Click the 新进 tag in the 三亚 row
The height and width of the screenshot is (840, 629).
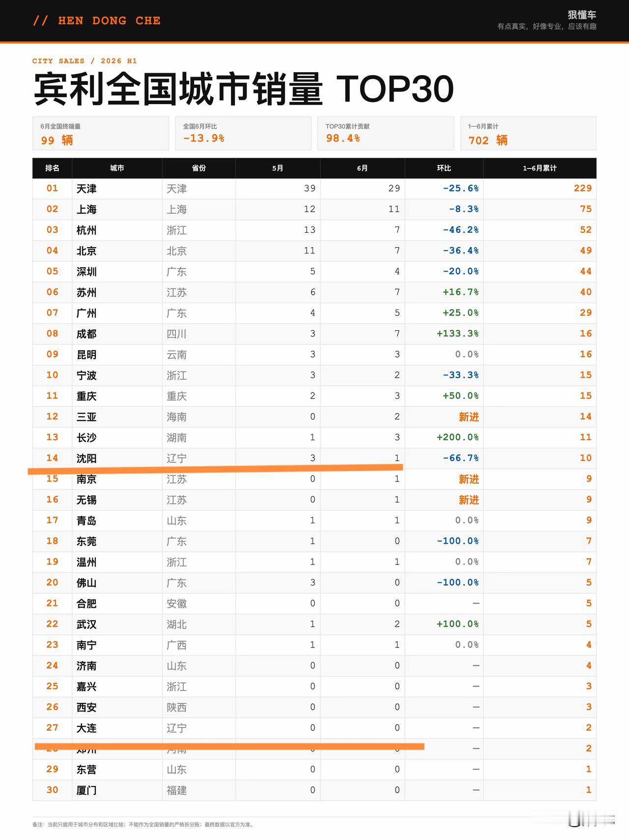coord(469,417)
